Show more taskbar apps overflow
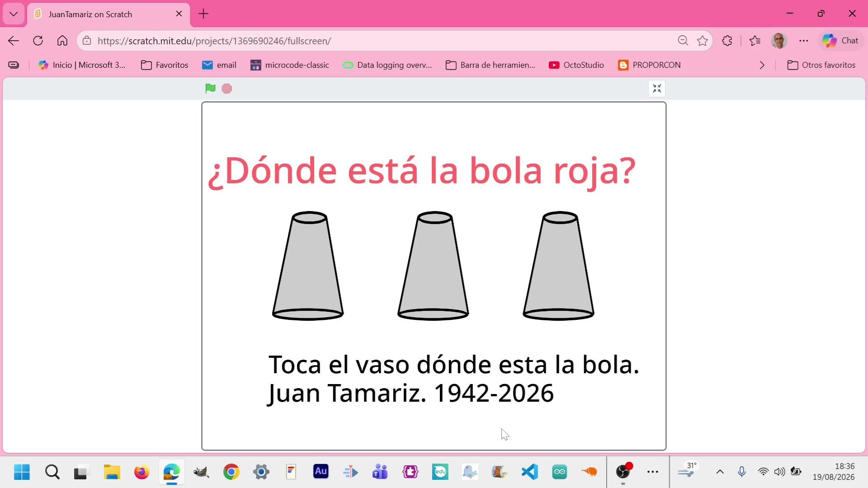The height and width of the screenshot is (488, 868). click(x=653, y=472)
